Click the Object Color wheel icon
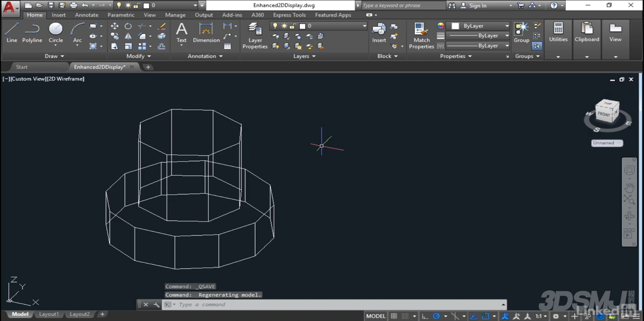Screen dimensions: 644x321 point(441,26)
